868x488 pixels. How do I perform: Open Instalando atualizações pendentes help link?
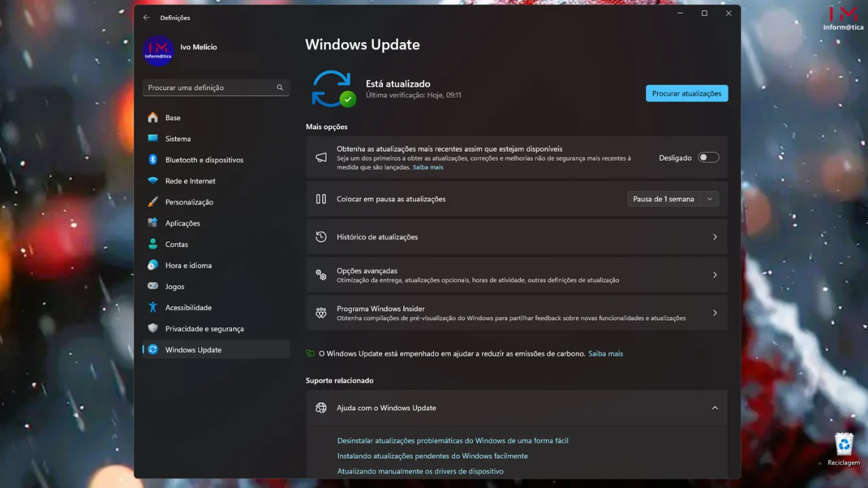[433, 456]
